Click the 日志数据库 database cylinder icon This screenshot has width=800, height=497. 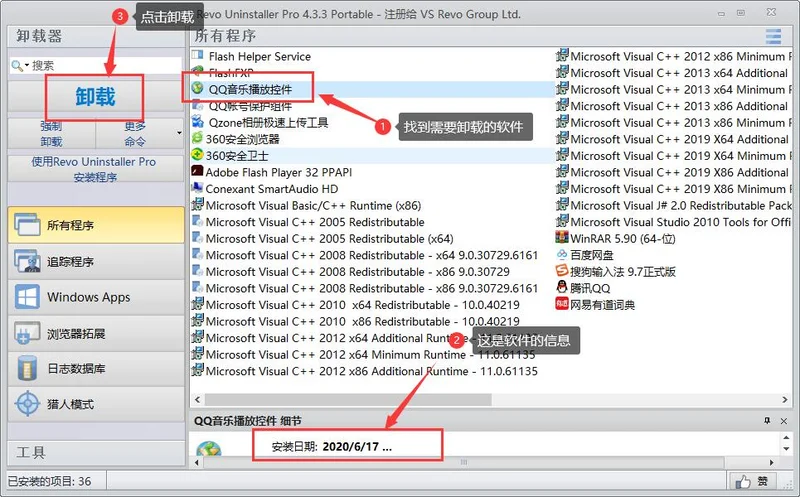coord(27,368)
